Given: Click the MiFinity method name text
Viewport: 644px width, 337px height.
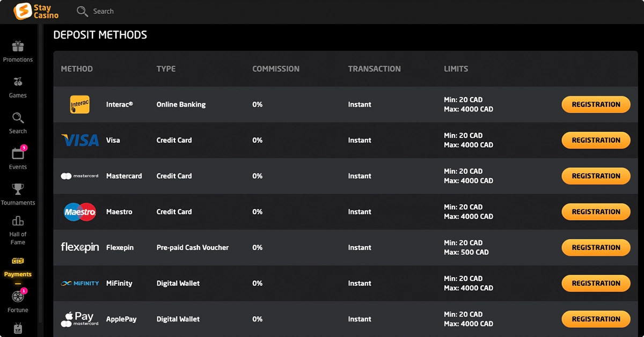Looking at the screenshot, I should point(119,283).
